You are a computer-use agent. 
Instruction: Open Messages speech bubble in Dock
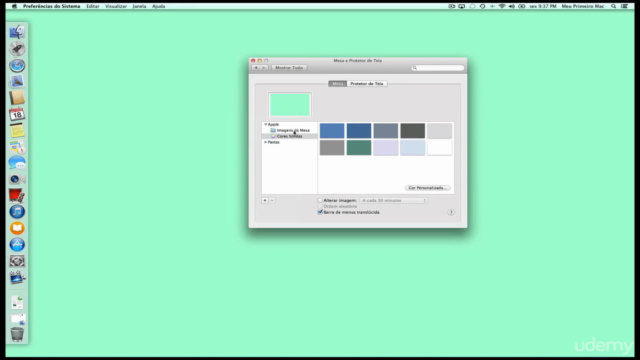click(17, 163)
